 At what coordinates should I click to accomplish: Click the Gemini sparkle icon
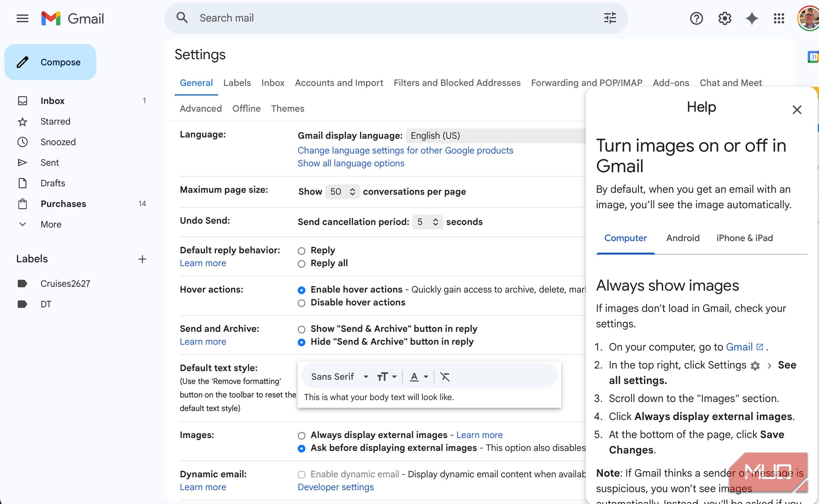coord(752,18)
